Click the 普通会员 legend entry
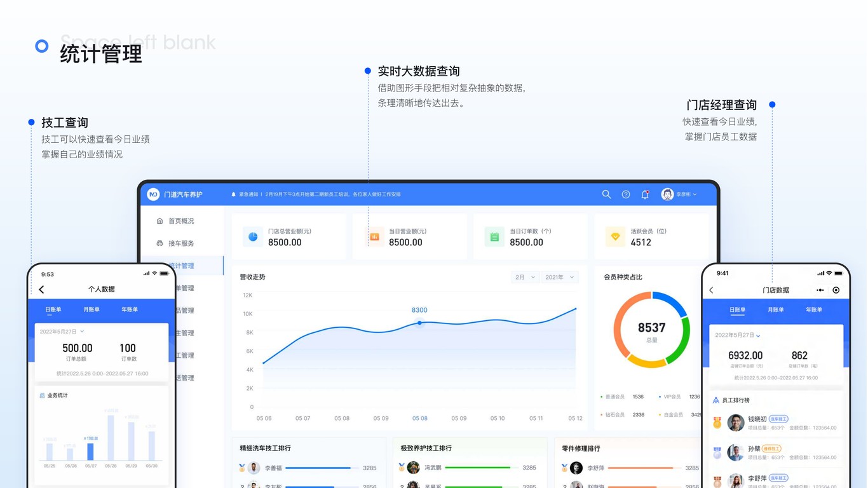The height and width of the screenshot is (488, 868). tap(622, 397)
